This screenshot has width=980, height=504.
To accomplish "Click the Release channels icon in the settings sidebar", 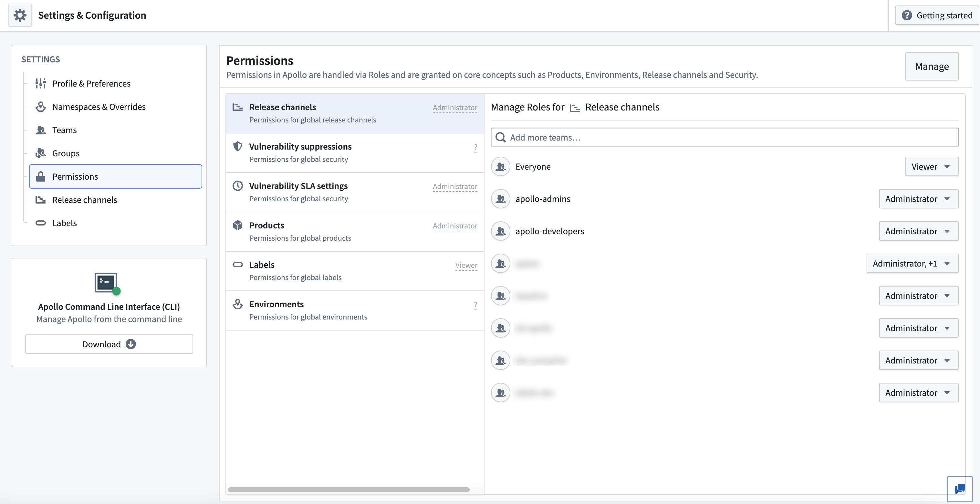I will (41, 200).
